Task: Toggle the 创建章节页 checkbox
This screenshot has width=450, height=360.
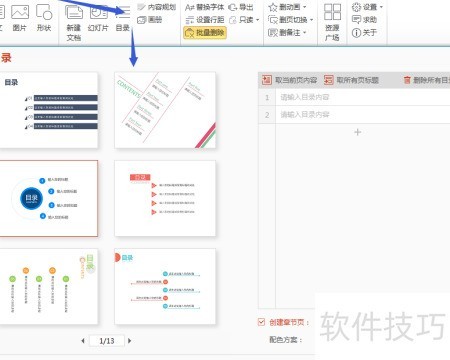Action: coord(261,322)
